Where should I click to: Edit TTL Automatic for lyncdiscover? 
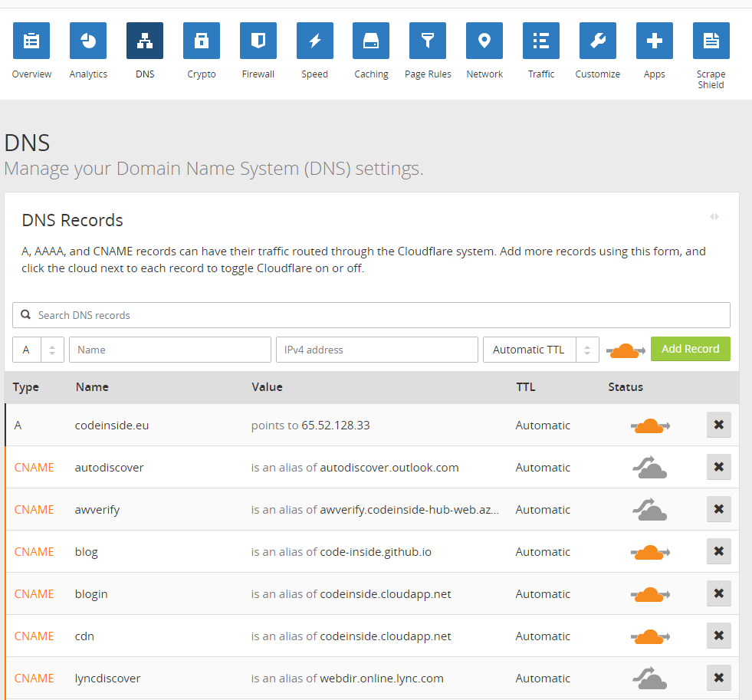tap(543, 679)
